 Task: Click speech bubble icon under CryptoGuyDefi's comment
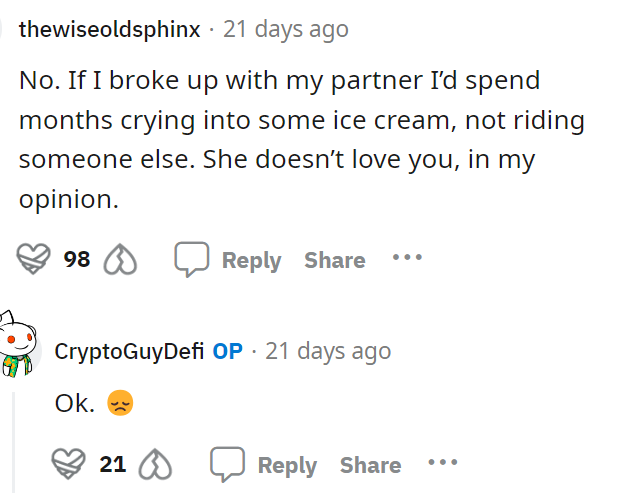[x=226, y=465]
